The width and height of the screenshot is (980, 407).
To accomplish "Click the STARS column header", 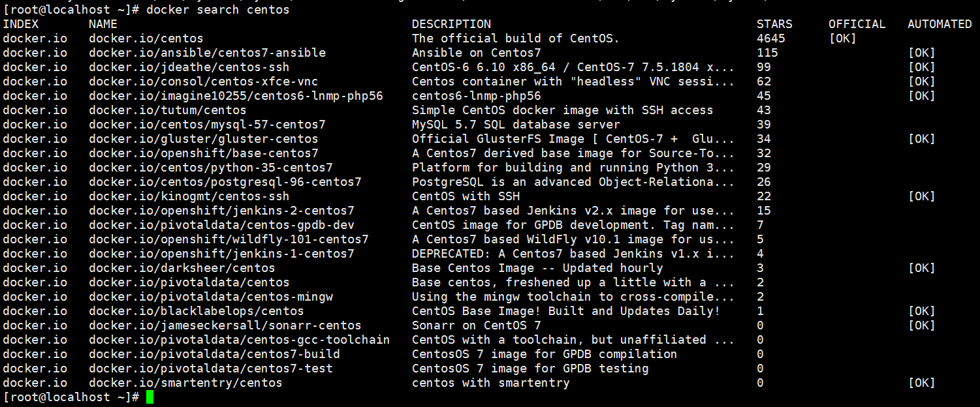I will point(774,24).
